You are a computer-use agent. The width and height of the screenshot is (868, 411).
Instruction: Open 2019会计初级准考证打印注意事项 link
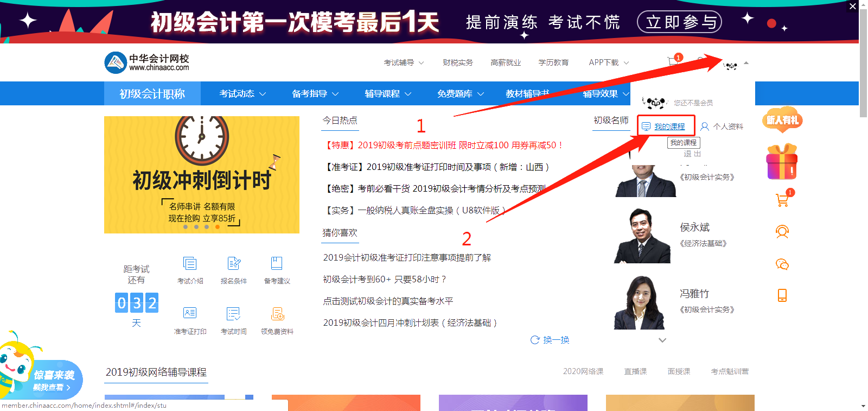tap(407, 257)
